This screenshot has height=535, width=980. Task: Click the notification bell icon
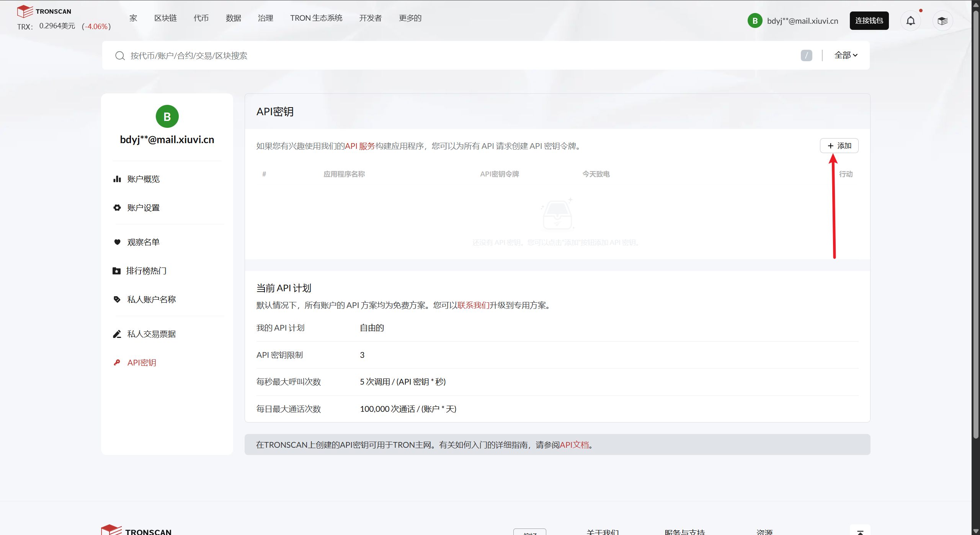pyautogui.click(x=910, y=21)
